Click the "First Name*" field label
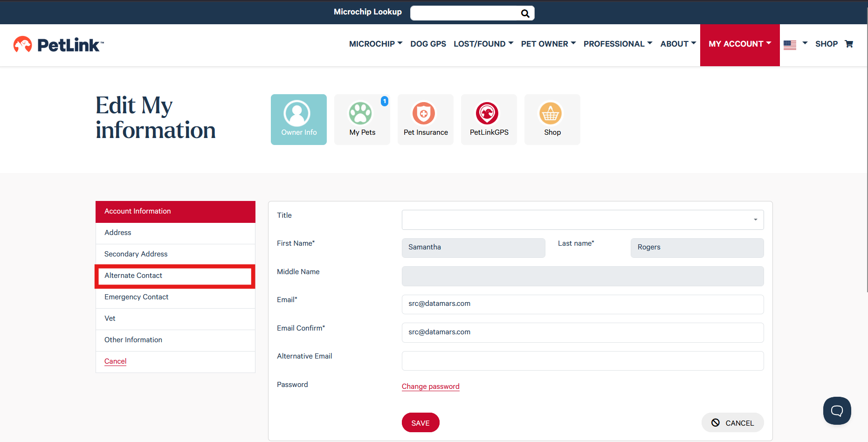868x442 pixels. click(296, 243)
